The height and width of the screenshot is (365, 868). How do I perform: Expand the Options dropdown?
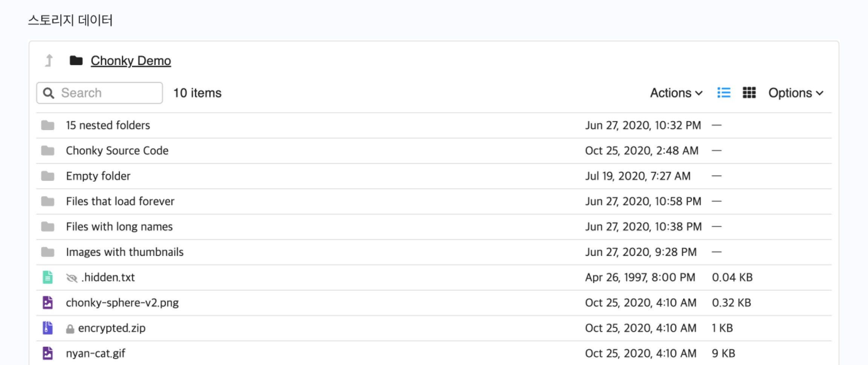coord(795,93)
